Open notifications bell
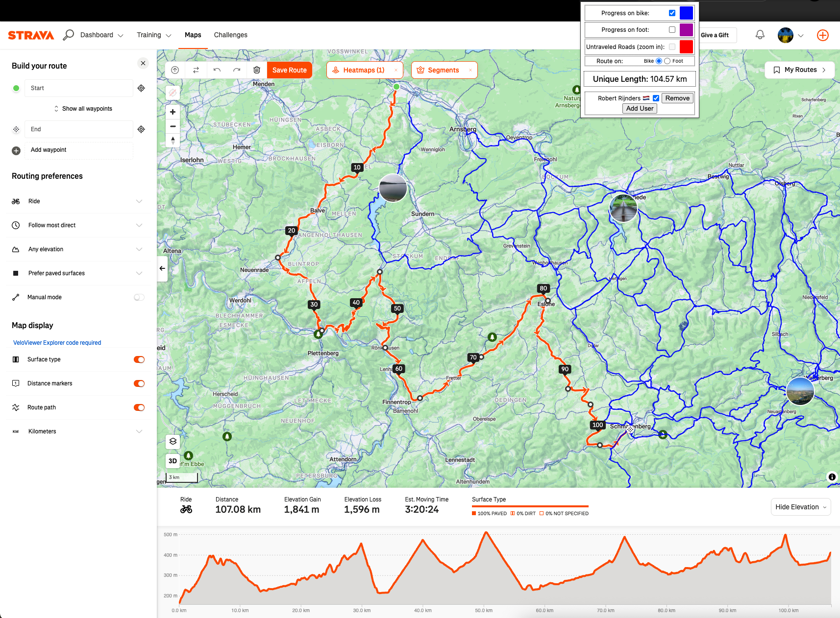Screen dimensions: 840x618 pos(760,35)
